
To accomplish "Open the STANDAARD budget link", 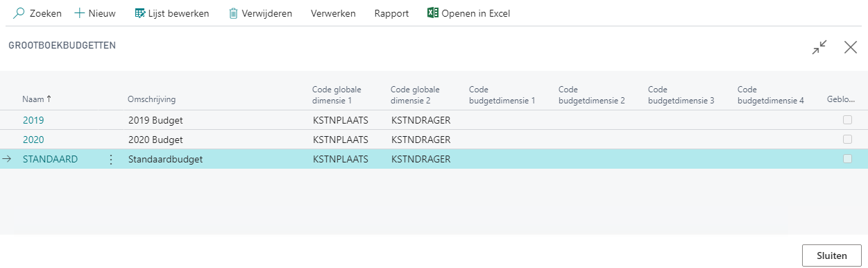I will tap(50, 159).
